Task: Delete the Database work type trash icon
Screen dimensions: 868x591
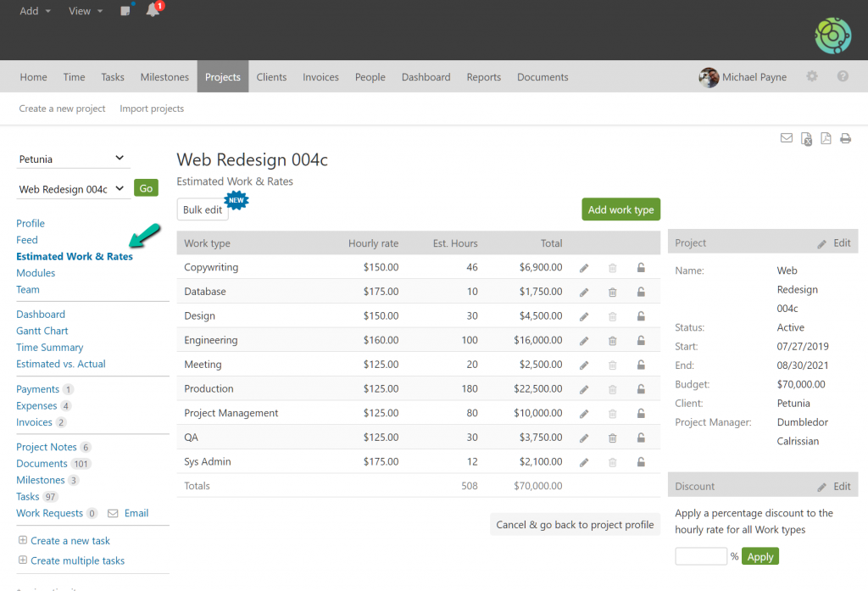Action: pyautogui.click(x=612, y=293)
